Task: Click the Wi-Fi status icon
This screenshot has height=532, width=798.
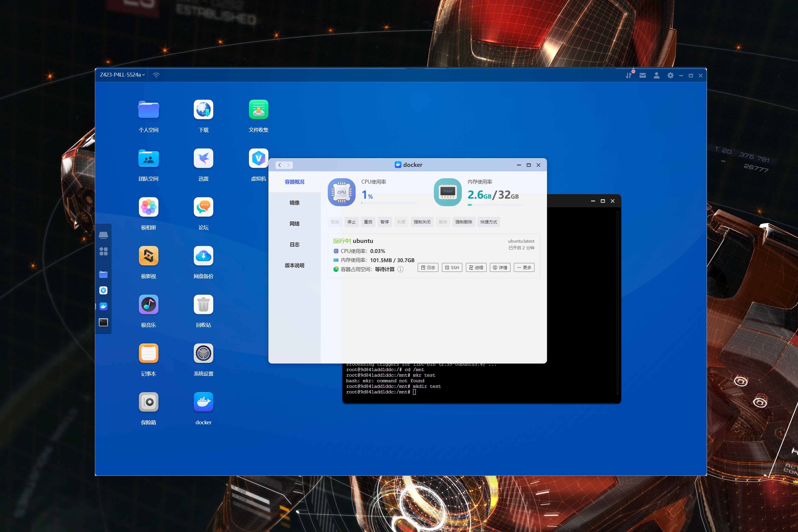Action: click(x=156, y=75)
